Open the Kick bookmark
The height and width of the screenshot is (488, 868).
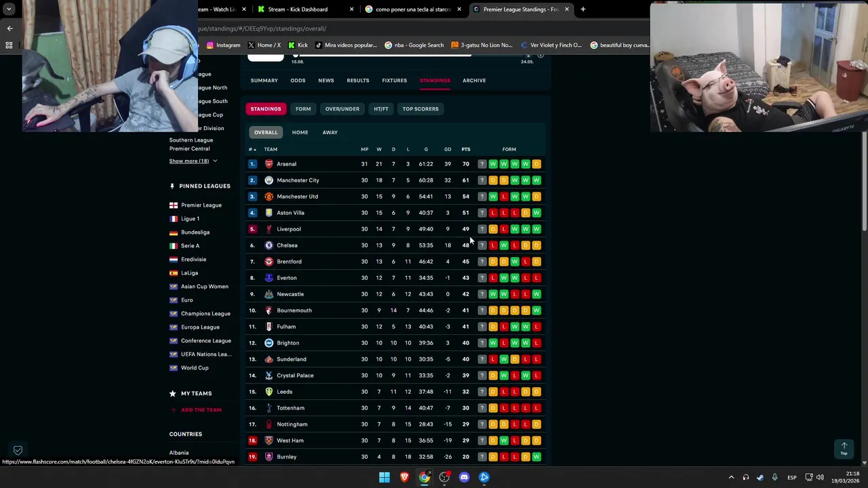pos(298,45)
